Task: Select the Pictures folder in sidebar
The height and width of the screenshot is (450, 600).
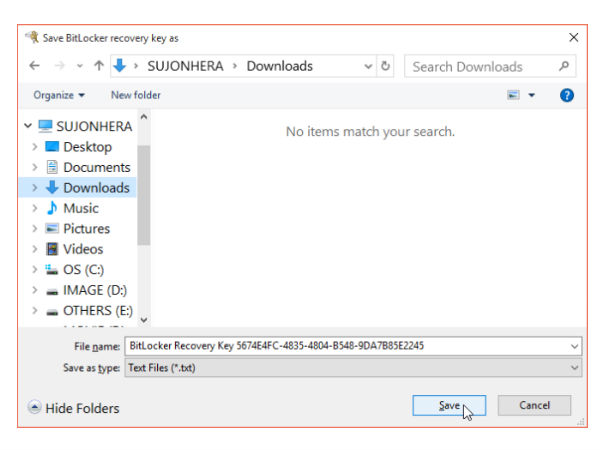Action: pyautogui.click(x=86, y=228)
